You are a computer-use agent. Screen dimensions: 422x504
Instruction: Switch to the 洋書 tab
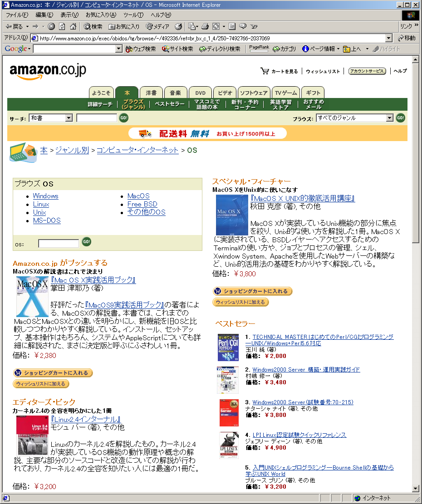point(151,93)
